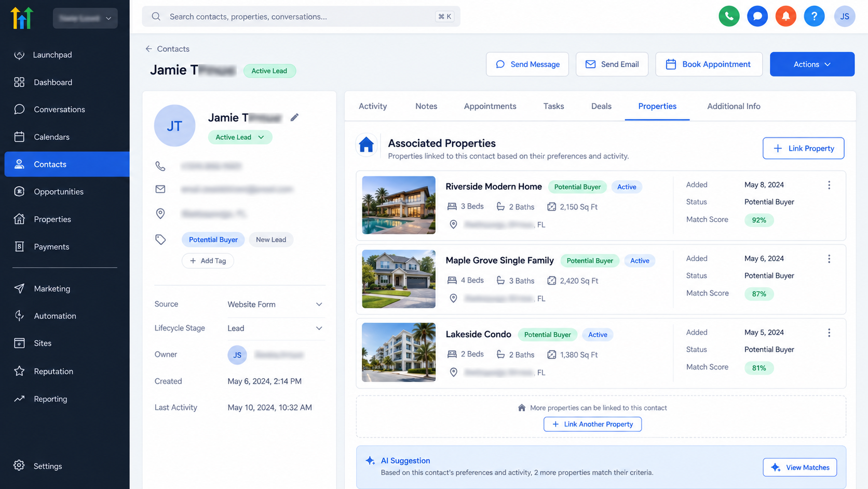Expand the Source Website Form dropdown
This screenshot has width=868, height=489.
(275, 305)
